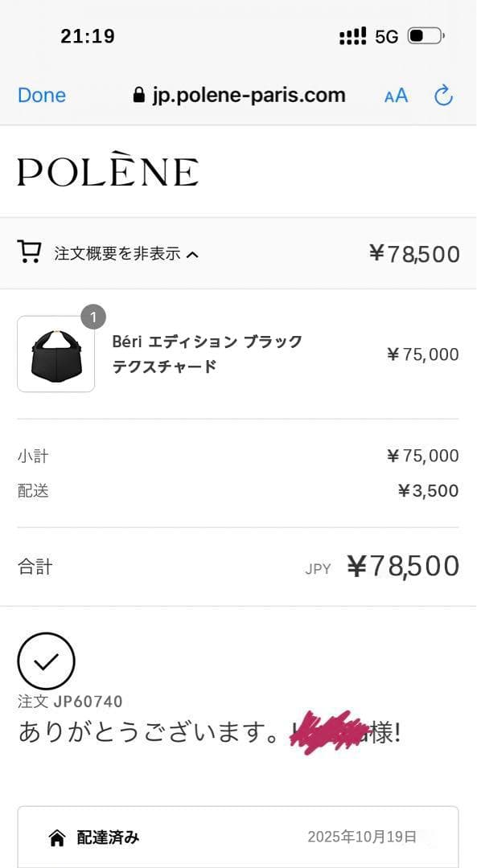Open the text size settings with AA icon

[x=395, y=95]
